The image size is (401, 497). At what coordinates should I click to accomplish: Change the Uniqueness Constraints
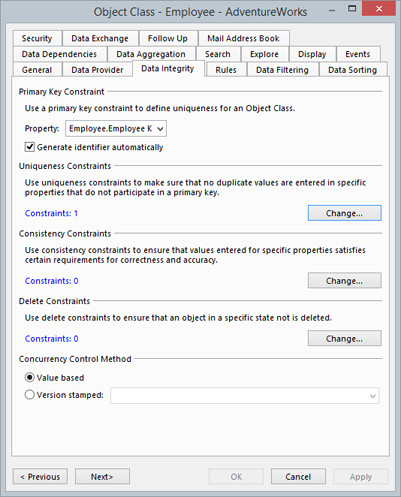point(344,213)
